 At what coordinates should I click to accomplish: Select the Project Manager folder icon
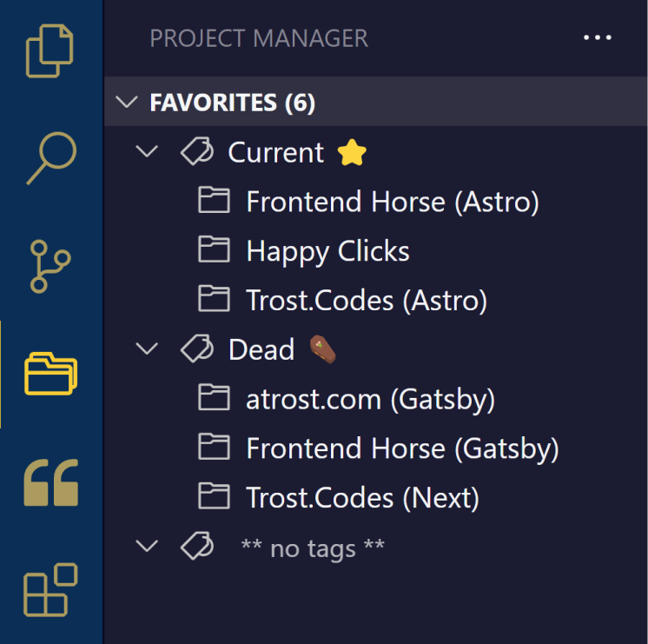(x=51, y=374)
